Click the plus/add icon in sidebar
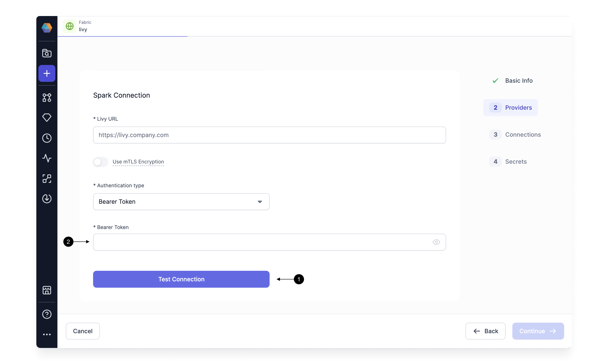The width and height of the screenshot is (608, 364). tap(47, 73)
